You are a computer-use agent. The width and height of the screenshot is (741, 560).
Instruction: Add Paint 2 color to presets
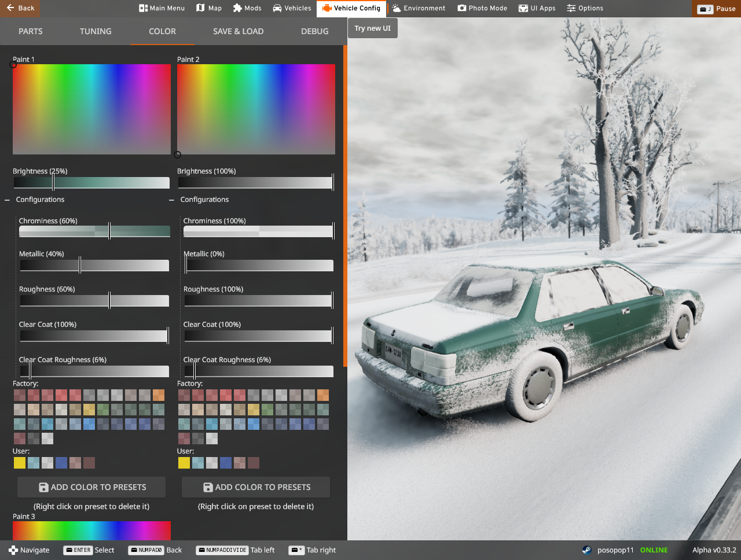coord(256,487)
